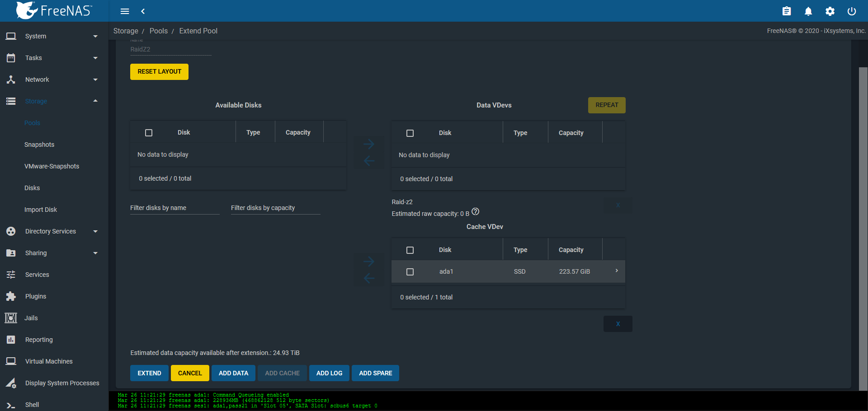Open the alerts bell

(808, 11)
